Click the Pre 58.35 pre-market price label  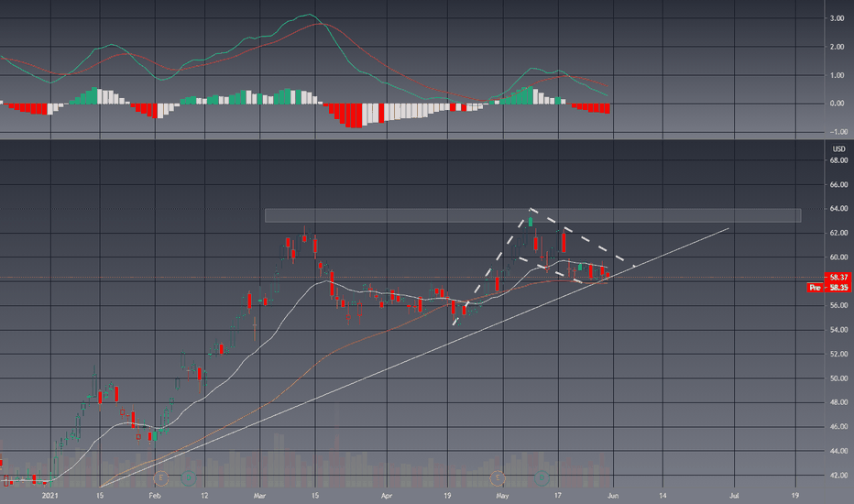click(828, 287)
